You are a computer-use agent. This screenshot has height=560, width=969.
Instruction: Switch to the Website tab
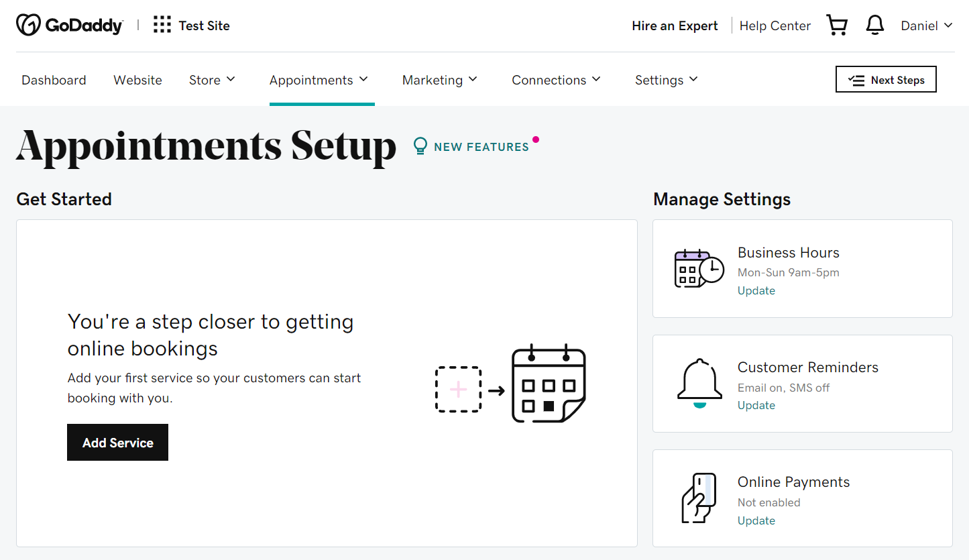tap(137, 80)
